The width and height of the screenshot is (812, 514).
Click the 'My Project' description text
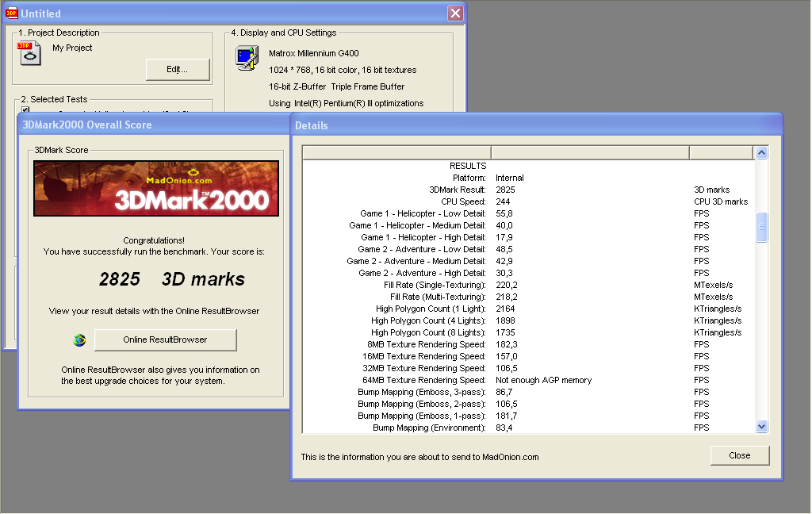click(72, 48)
